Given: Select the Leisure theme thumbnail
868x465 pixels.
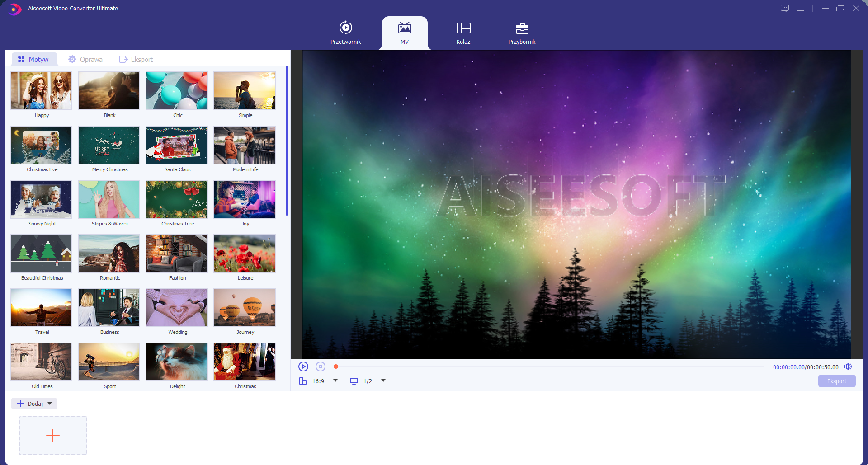Looking at the screenshot, I should tap(245, 254).
